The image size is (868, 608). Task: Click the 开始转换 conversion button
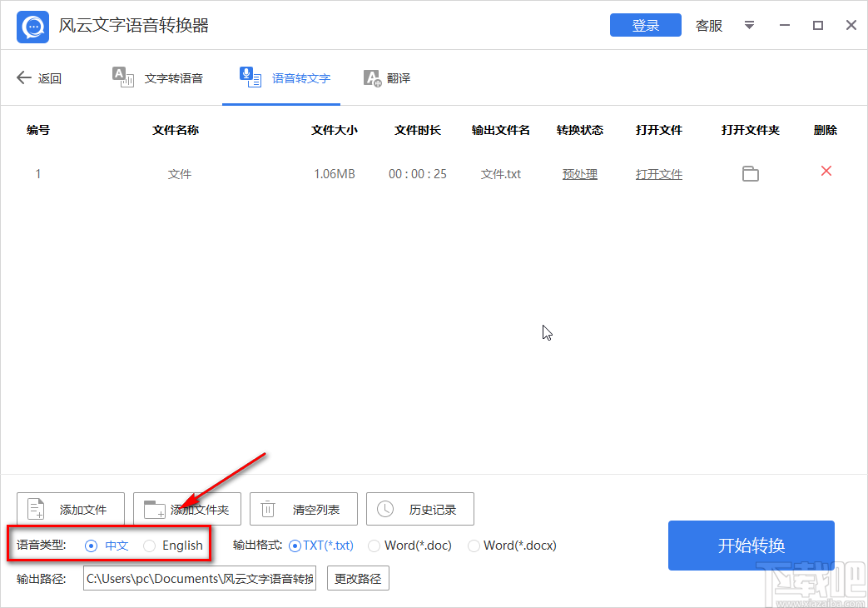point(750,545)
